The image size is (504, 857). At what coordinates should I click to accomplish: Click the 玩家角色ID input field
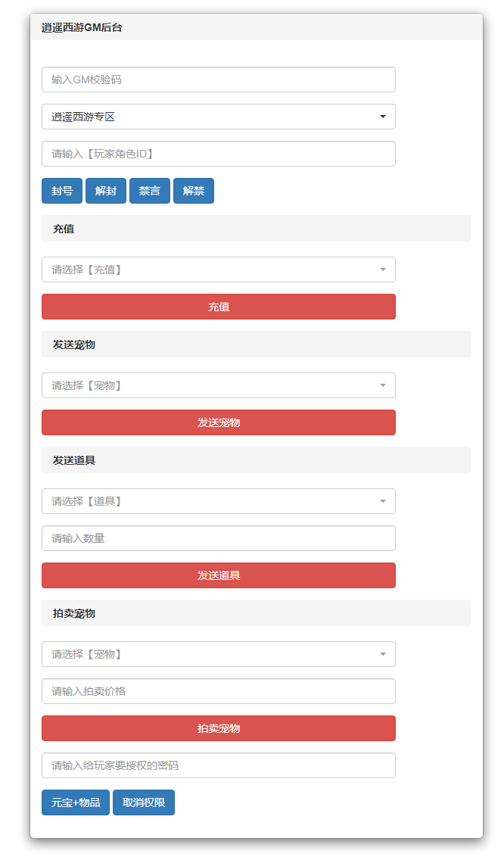point(218,154)
